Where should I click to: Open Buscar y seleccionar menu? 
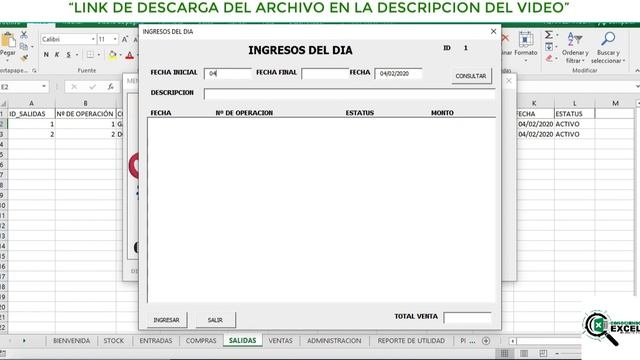click(608, 48)
